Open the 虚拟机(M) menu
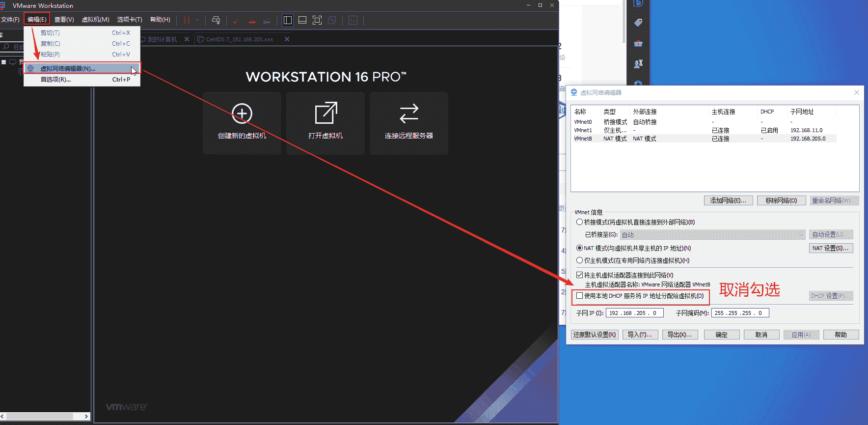Image resolution: width=868 pixels, height=425 pixels. pyautogui.click(x=95, y=20)
